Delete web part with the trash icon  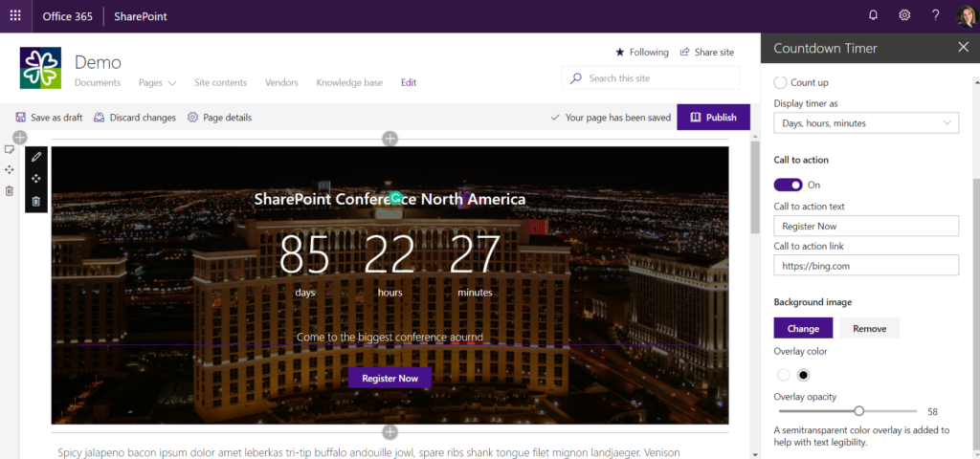click(x=36, y=201)
